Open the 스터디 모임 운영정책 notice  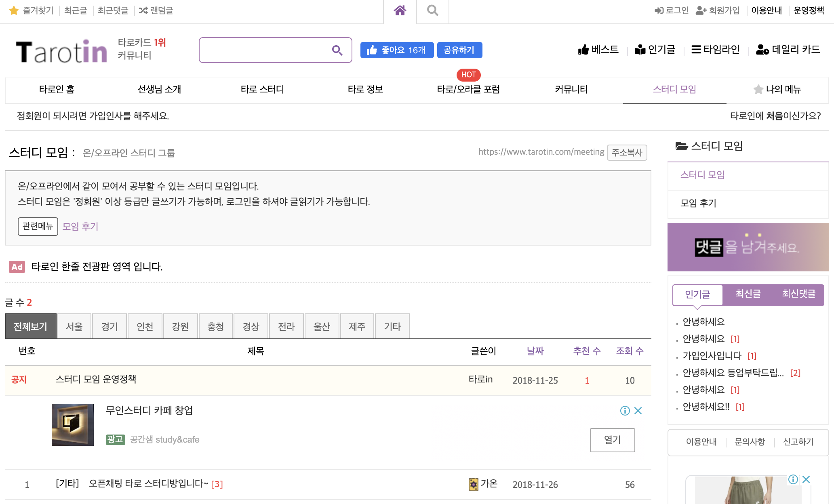click(96, 380)
